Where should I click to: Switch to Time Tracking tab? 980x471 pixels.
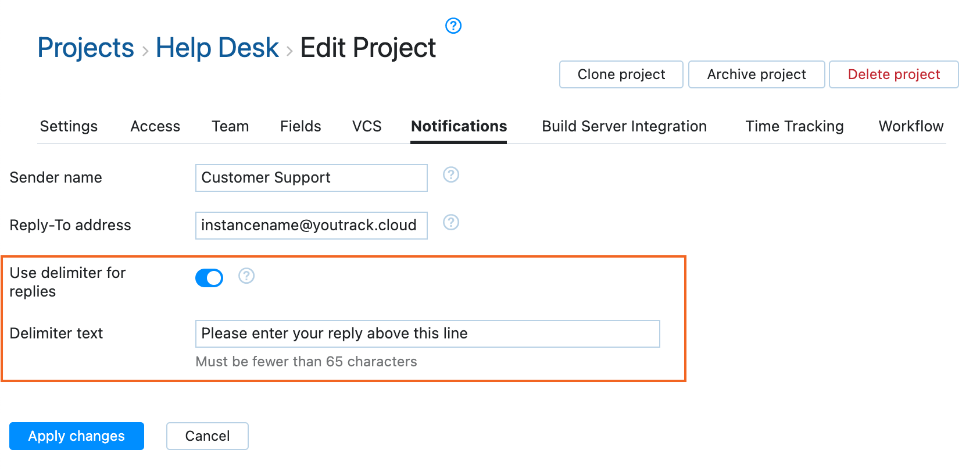pyautogui.click(x=795, y=126)
